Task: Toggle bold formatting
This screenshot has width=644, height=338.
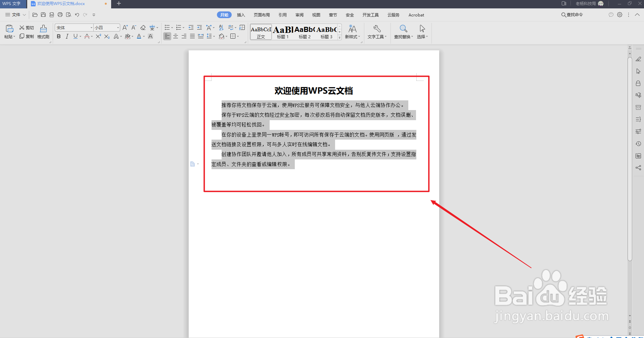Action: [x=59, y=36]
